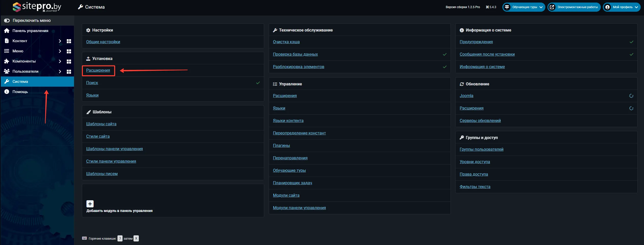Open the Menu dashboard grid icon
644x245 pixels.
click(x=69, y=51)
